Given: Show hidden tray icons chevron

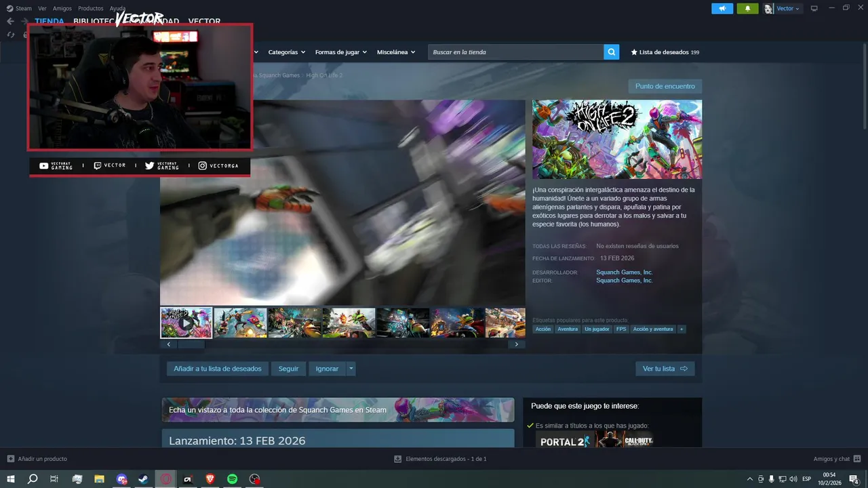Looking at the screenshot, I should point(749,479).
